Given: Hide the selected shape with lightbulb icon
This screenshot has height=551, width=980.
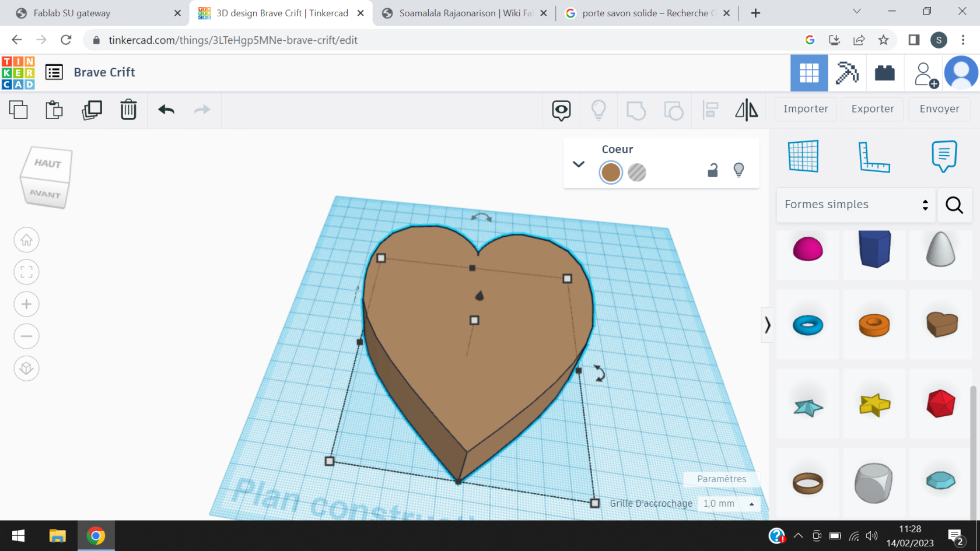Looking at the screenshot, I should [x=738, y=170].
